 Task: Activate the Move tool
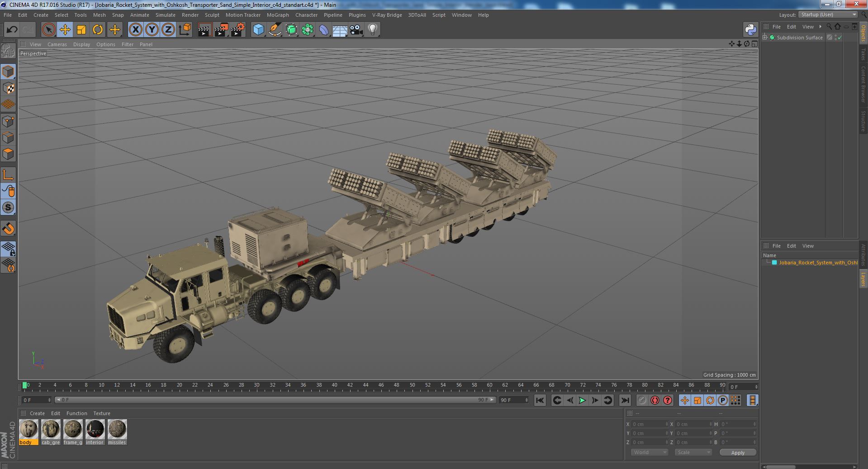[x=65, y=30]
